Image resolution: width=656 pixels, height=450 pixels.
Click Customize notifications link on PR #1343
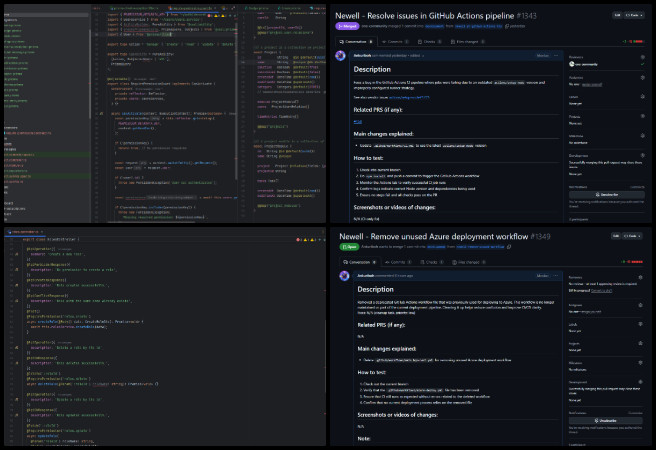pos(637,187)
